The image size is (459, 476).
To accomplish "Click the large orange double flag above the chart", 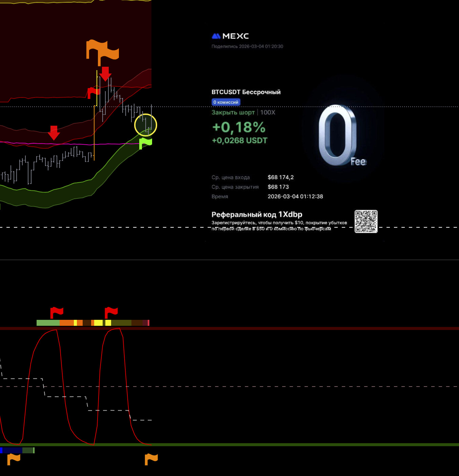I will [x=102, y=51].
